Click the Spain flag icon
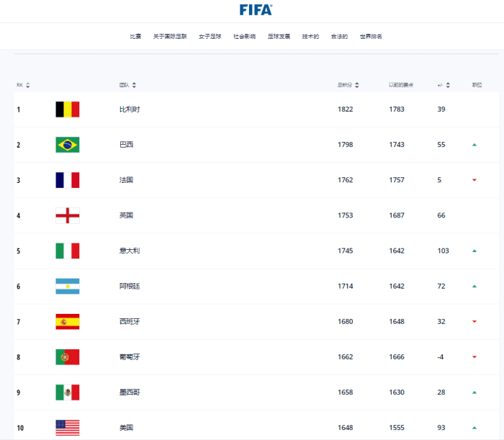This screenshot has height=440, width=504. click(x=68, y=322)
